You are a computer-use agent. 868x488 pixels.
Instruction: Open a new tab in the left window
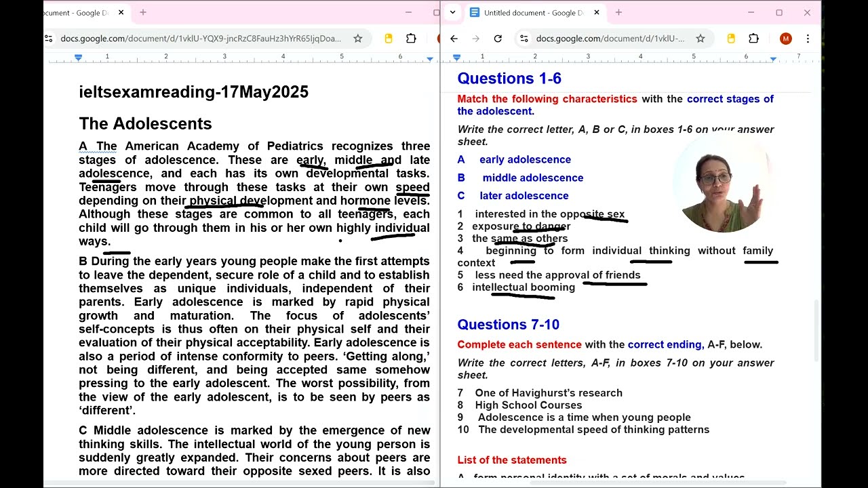tap(143, 12)
